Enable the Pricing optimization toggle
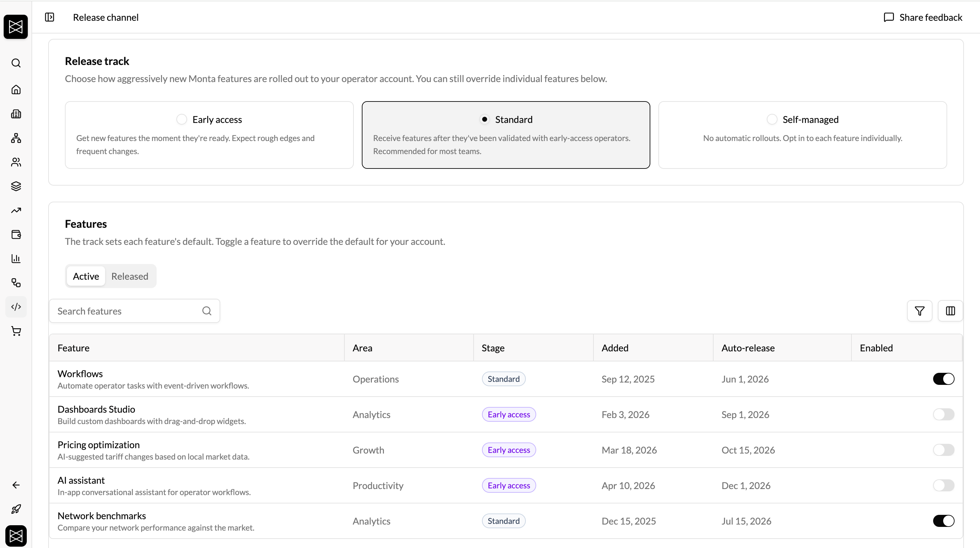This screenshot has width=980, height=548. coord(944,450)
